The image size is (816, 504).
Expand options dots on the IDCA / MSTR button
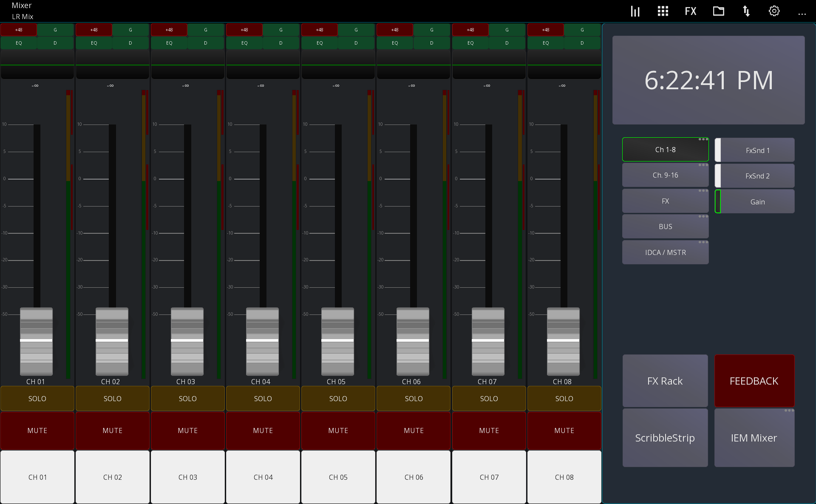pyautogui.click(x=703, y=242)
